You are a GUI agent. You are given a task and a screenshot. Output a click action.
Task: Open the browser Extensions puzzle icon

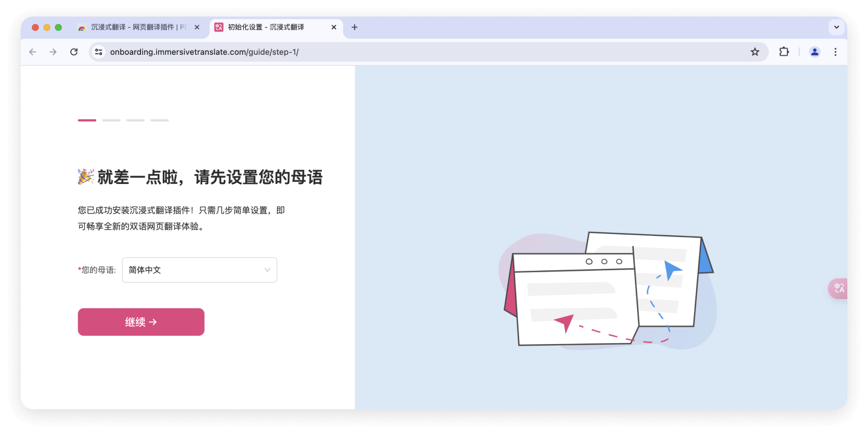784,52
